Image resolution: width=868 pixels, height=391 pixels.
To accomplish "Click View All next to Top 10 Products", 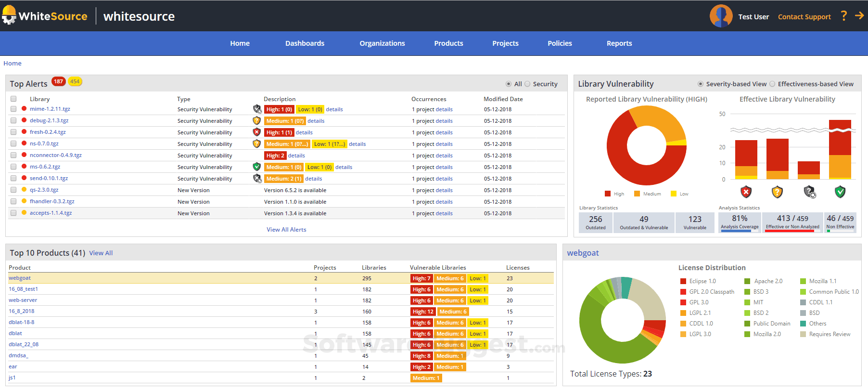I will [101, 253].
